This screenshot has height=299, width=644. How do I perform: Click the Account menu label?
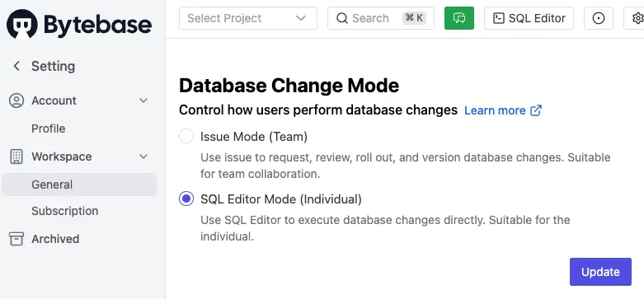pos(54,100)
